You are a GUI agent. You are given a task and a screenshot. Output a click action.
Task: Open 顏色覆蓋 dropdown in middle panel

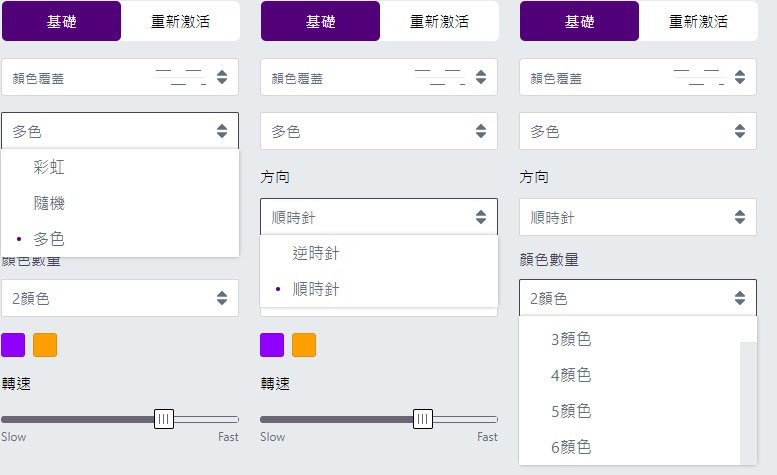pos(379,77)
